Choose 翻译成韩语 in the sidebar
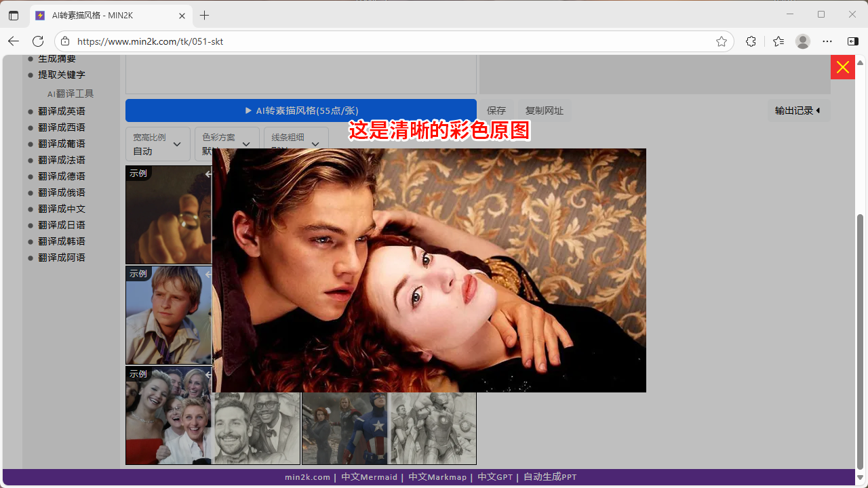This screenshot has height=488, width=868. pos(62,241)
